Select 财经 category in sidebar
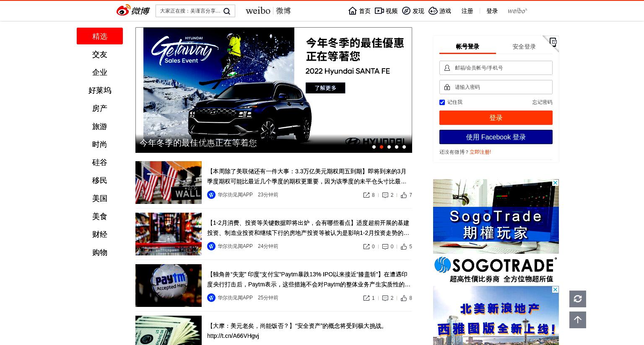Image resolution: width=644 pixels, height=345 pixels. (100, 234)
